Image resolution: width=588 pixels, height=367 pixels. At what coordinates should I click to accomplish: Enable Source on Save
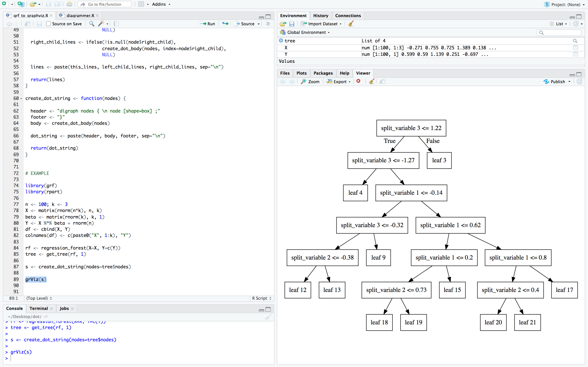(48, 24)
